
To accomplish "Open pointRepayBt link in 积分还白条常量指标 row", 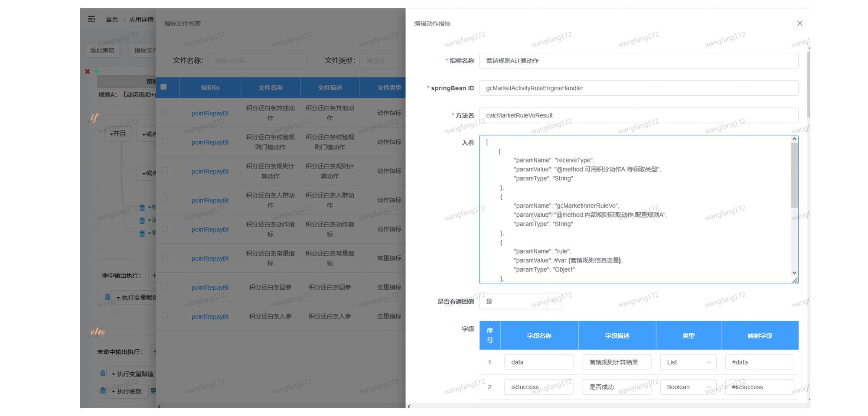I will [210, 258].
